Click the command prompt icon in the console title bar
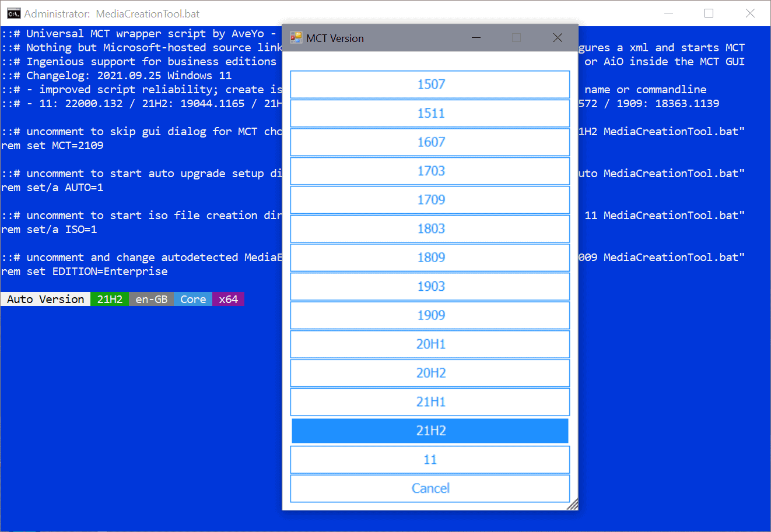Screen dimensions: 771x532 point(13,13)
